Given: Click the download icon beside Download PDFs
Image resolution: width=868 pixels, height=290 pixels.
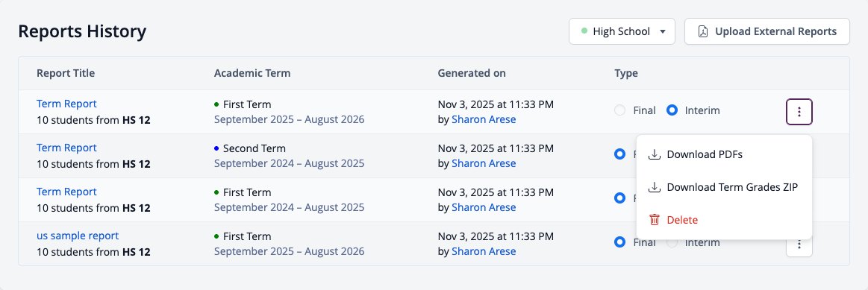Looking at the screenshot, I should coord(655,154).
